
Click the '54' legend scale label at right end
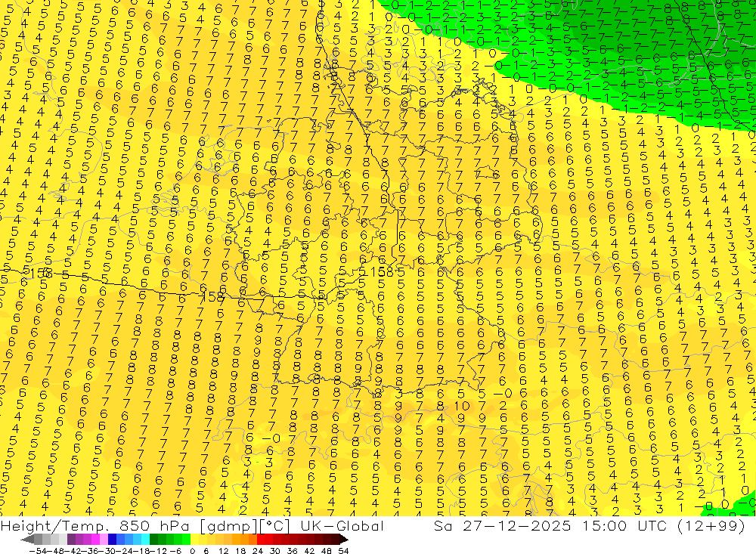343,551
